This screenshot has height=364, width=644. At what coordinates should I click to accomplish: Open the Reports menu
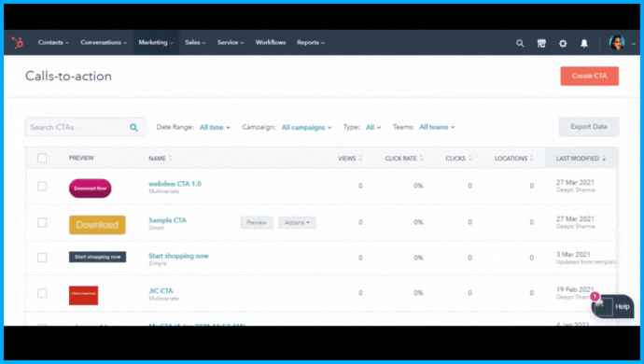[x=311, y=42]
